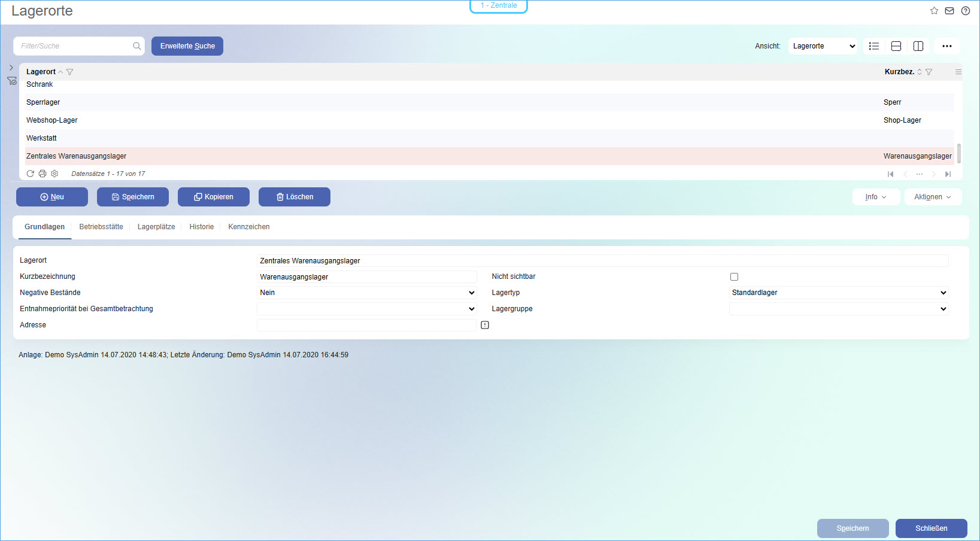Switch to the Lagerplätze tab

[156, 227]
